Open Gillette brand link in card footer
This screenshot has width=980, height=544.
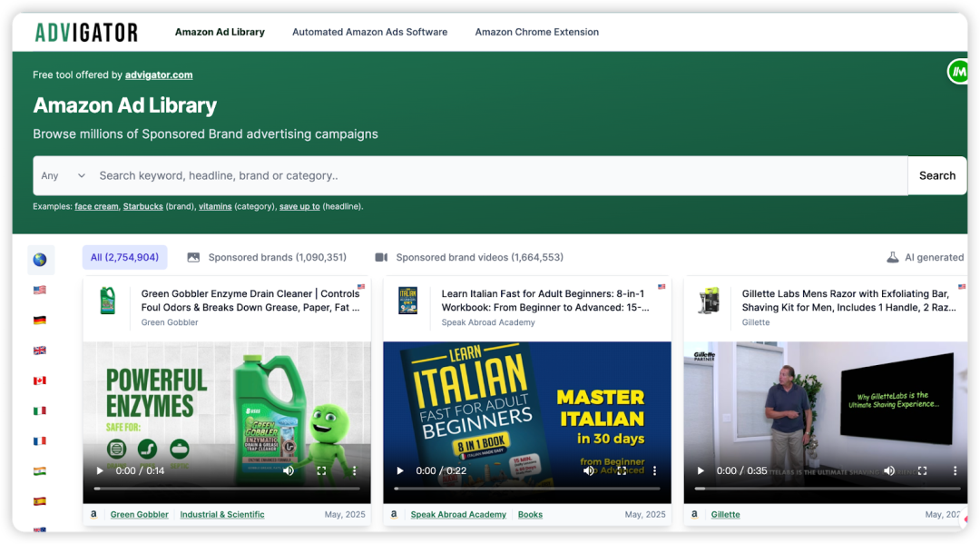click(726, 515)
